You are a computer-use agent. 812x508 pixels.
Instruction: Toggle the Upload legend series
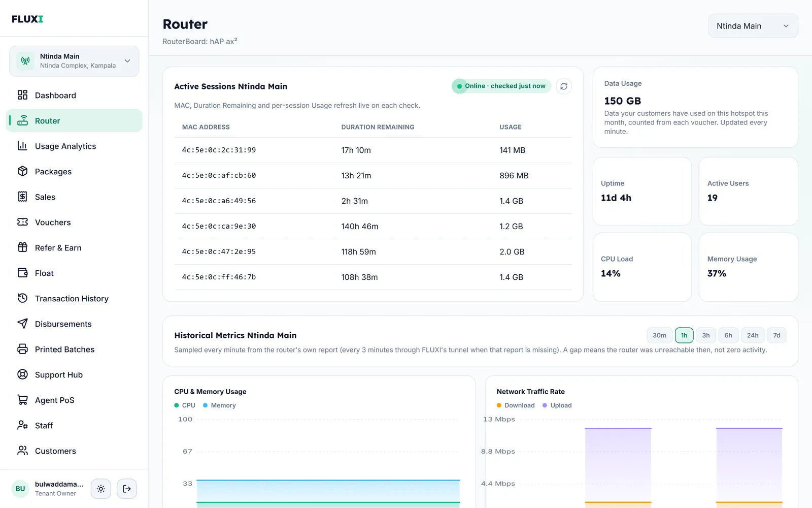click(557, 405)
